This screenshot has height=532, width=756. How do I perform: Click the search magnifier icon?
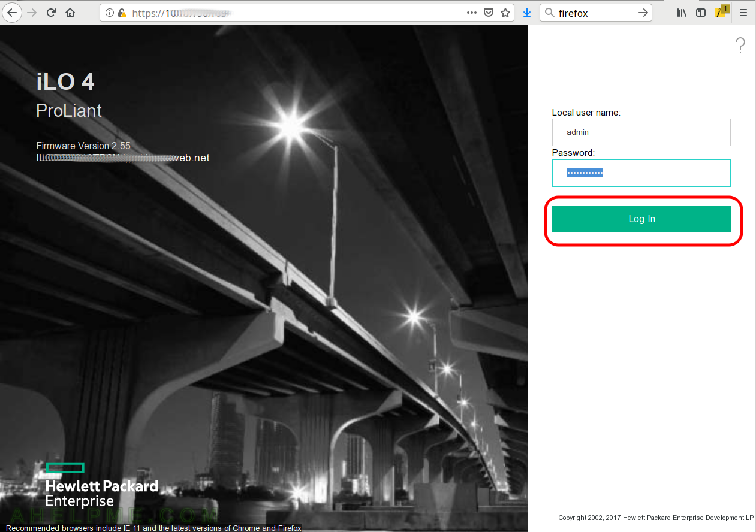click(549, 13)
